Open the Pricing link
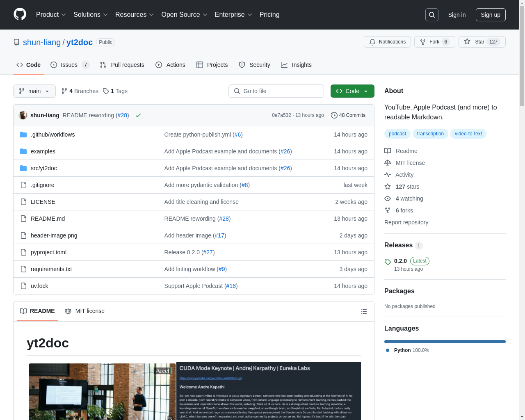525x420 pixels. point(269,15)
